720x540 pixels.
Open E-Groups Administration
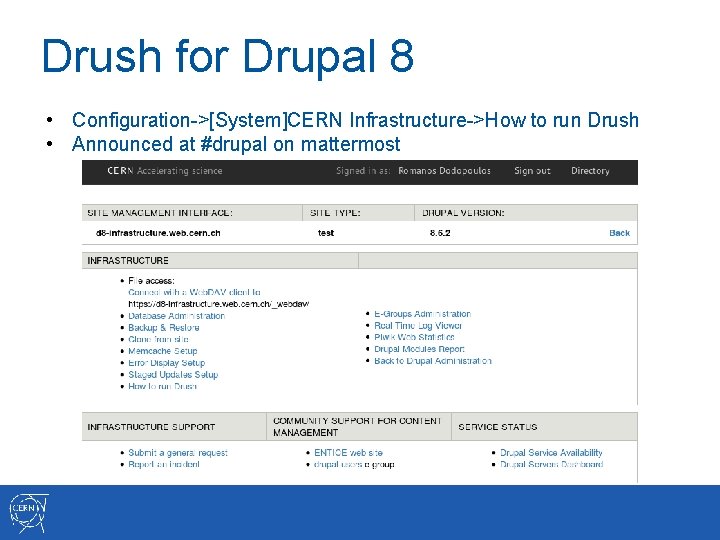point(422,314)
